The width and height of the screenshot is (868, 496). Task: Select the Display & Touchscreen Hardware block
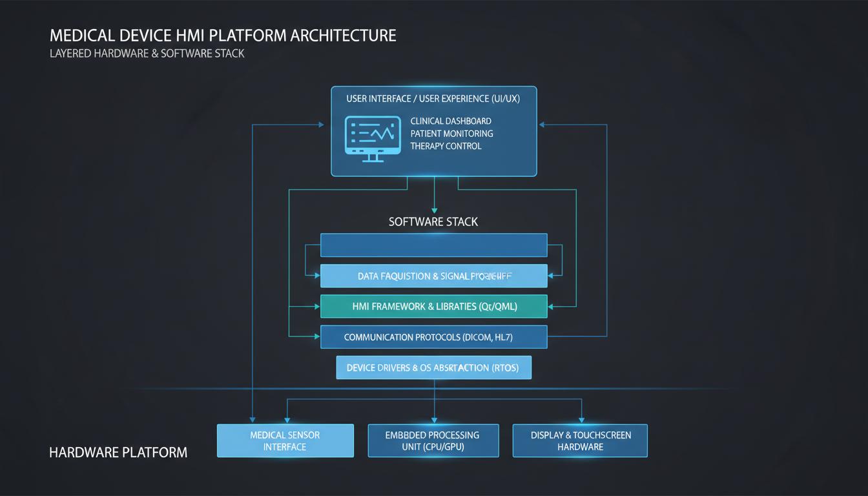point(579,440)
